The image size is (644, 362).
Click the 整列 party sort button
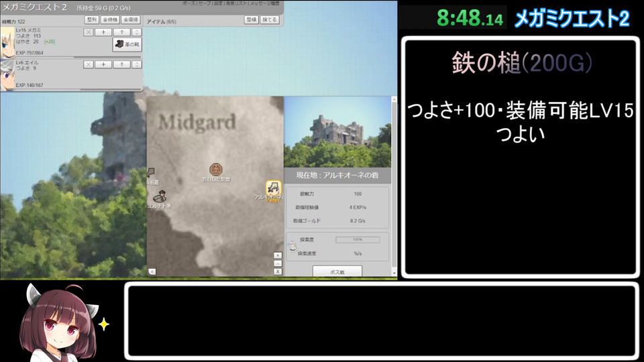[x=92, y=19]
